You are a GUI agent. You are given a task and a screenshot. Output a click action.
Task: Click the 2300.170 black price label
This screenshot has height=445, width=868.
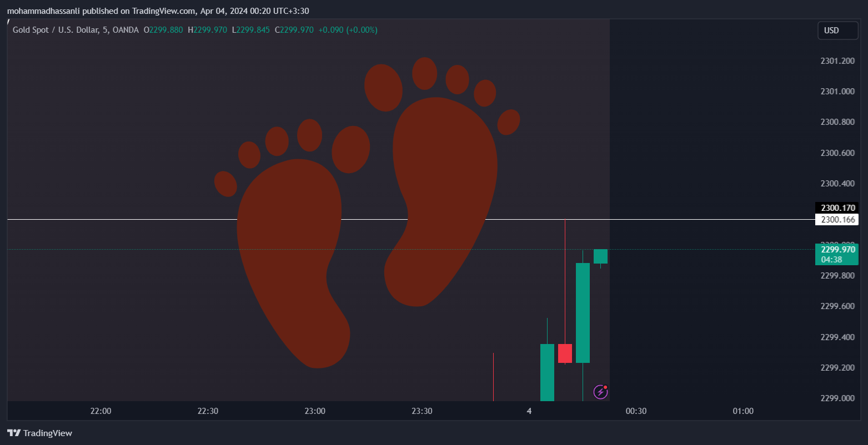pos(837,208)
